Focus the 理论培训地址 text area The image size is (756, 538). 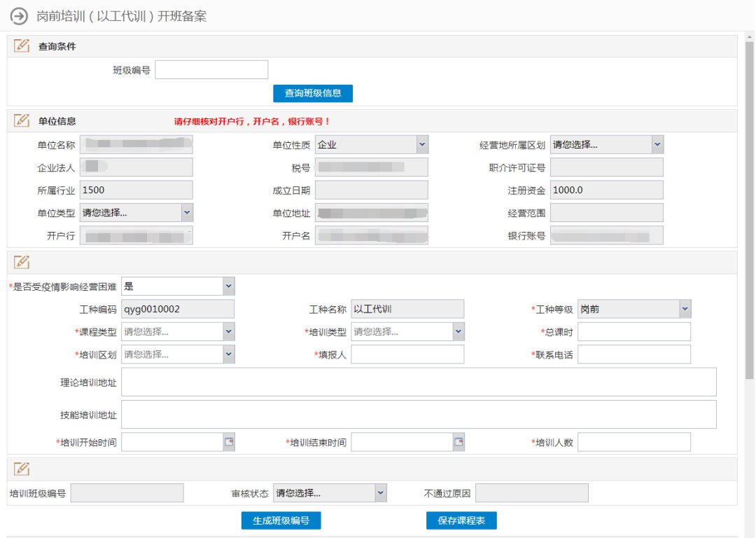pos(419,382)
